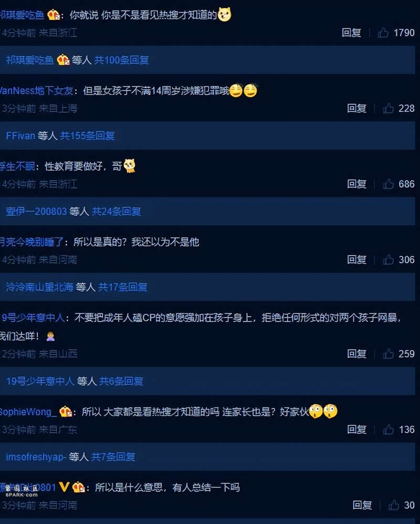Give thumbs-up to SophieWong_ comment
This screenshot has height=524, width=420.
pyautogui.click(x=388, y=429)
